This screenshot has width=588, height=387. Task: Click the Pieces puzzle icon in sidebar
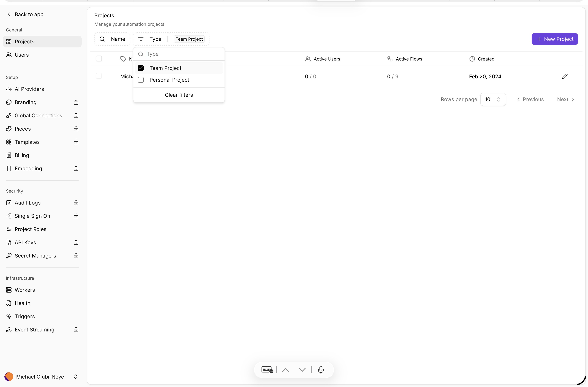(x=9, y=129)
